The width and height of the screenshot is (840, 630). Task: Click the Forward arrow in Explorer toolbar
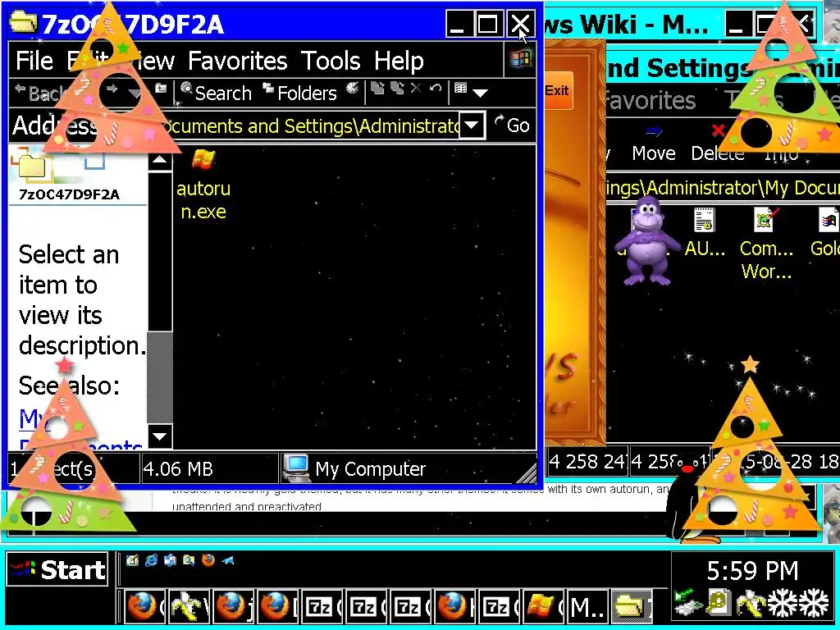pos(112,89)
